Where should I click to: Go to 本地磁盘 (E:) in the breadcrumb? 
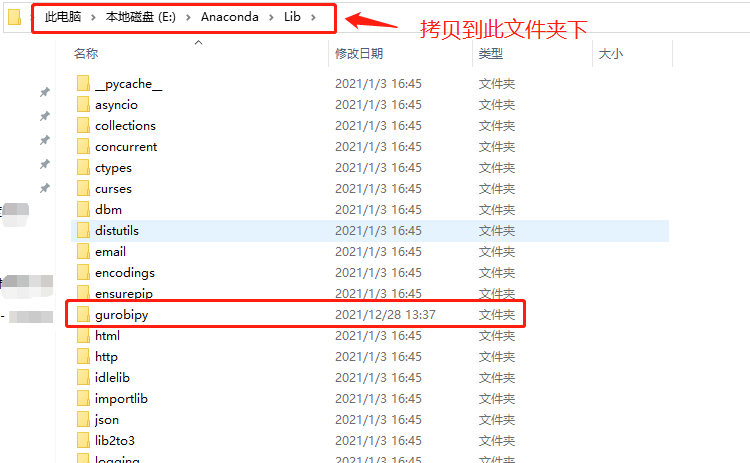tap(141, 17)
